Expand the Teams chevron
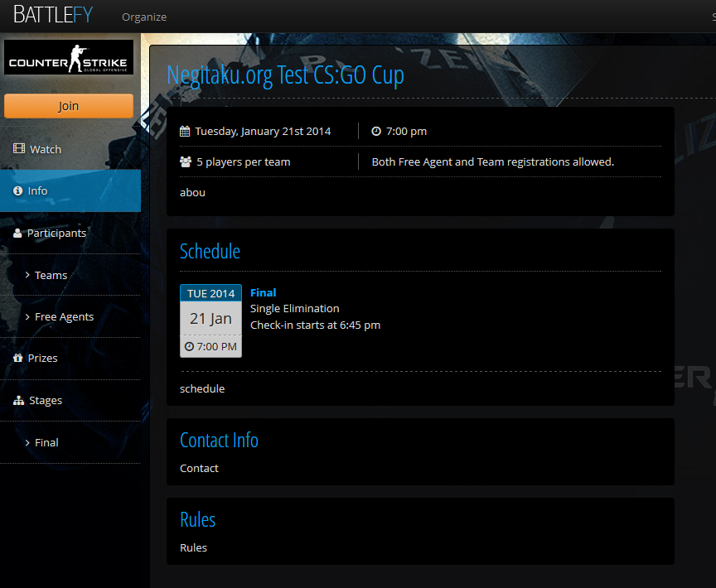The height and width of the screenshot is (588, 716). point(27,275)
